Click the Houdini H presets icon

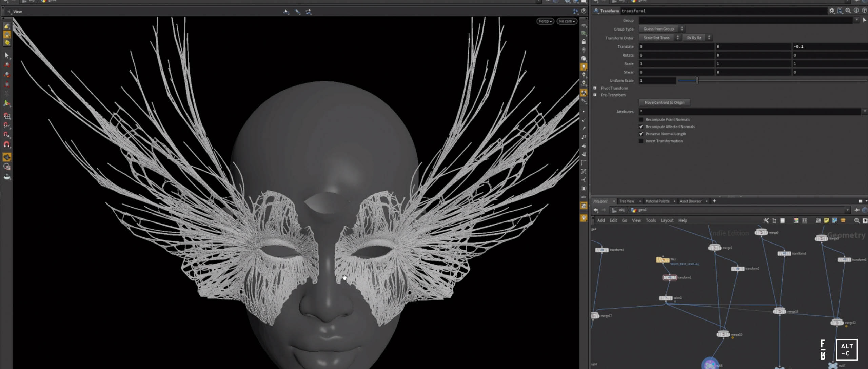coord(840,11)
